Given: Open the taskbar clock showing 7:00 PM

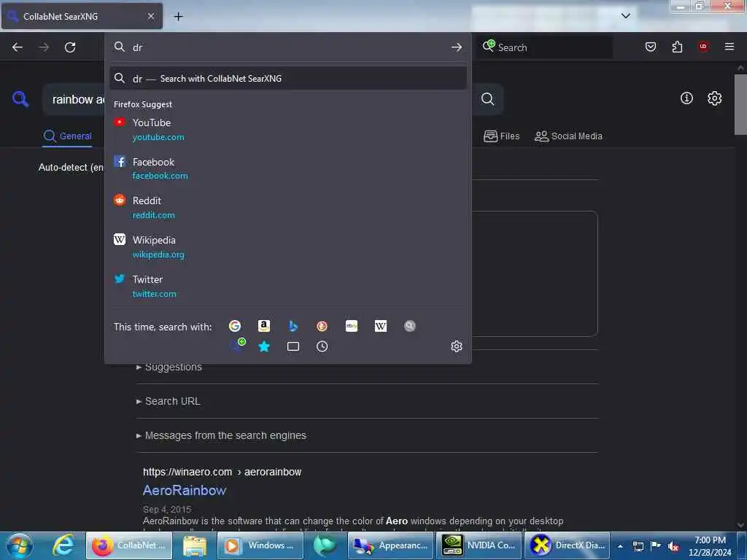Looking at the screenshot, I should click(710, 545).
